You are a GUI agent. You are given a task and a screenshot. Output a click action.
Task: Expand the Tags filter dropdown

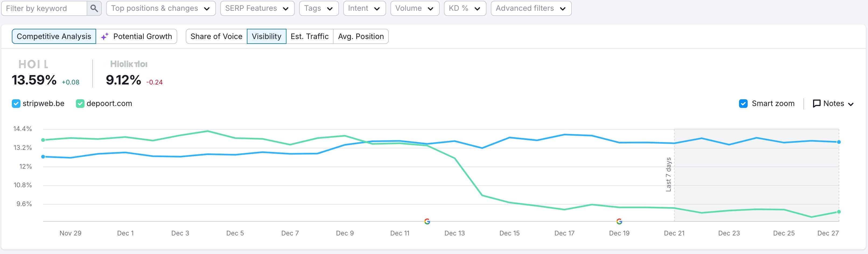[x=318, y=8]
